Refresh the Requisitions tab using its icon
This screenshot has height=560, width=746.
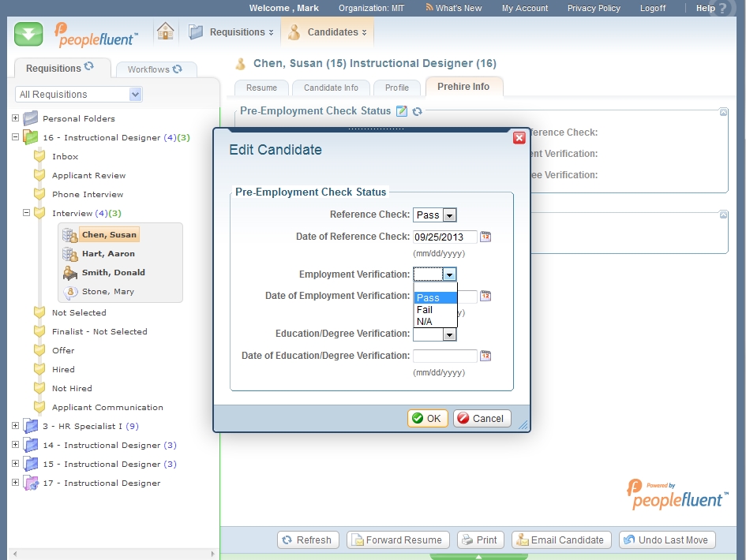tap(89, 68)
